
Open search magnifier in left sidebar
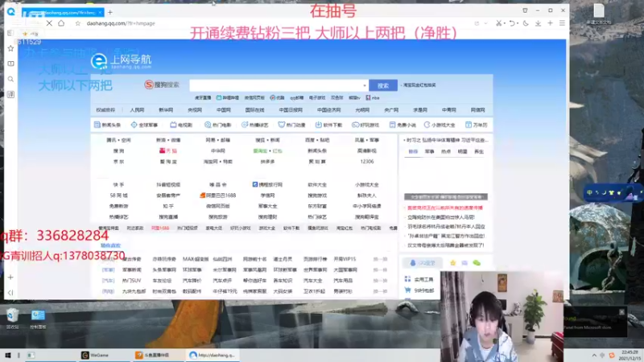10,79
